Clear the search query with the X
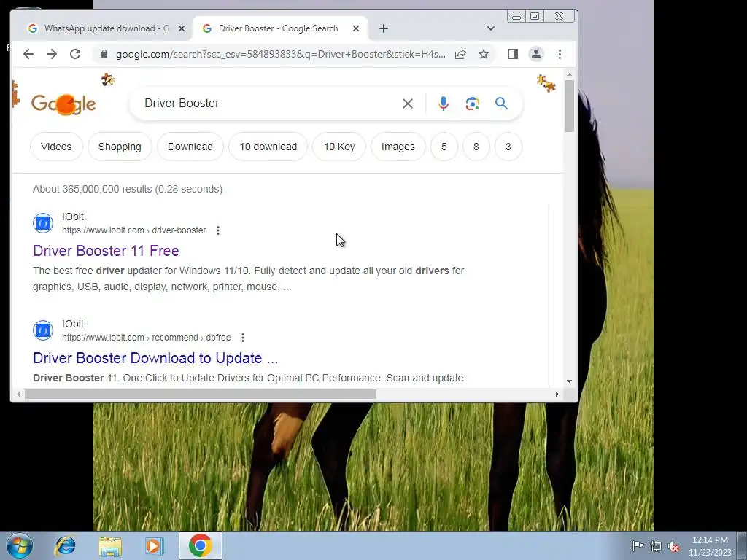 coord(407,104)
